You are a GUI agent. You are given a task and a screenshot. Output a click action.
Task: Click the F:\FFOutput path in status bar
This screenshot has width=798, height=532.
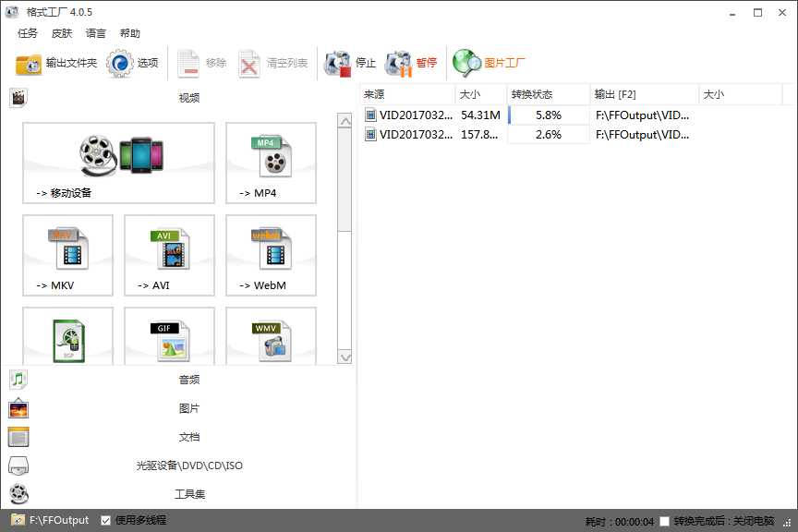59,520
